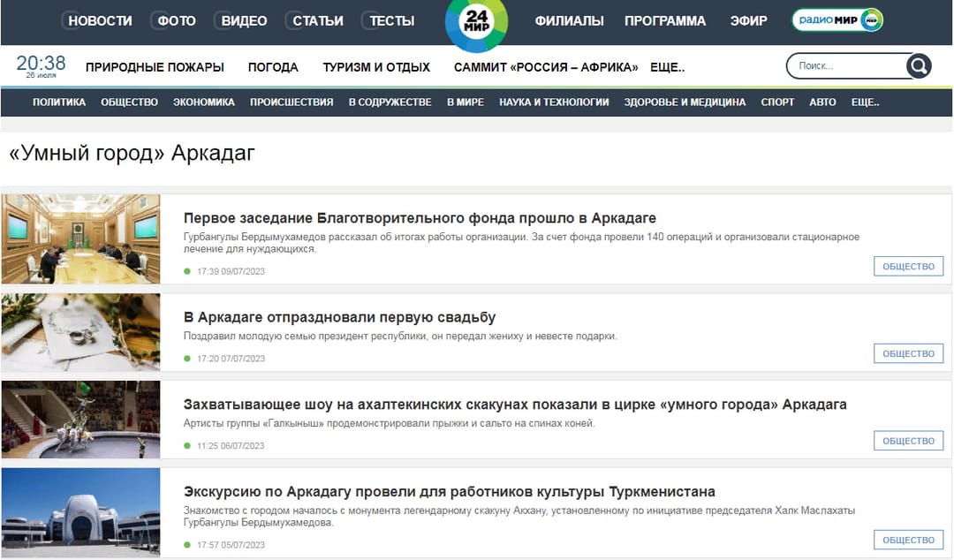Viewport: 954px width, 560px height.
Task: Open the ФИЛИАЛЫ menu item
Action: 570,19
